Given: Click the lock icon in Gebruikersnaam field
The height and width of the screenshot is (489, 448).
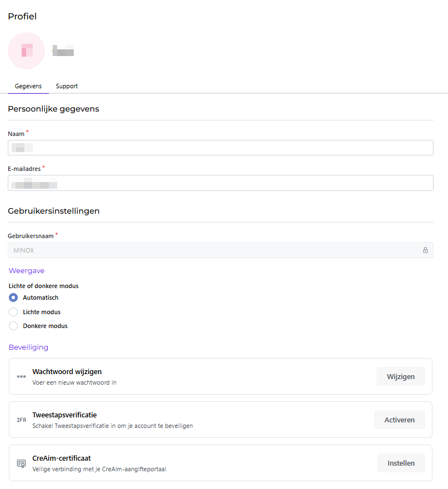Looking at the screenshot, I should [425, 250].
